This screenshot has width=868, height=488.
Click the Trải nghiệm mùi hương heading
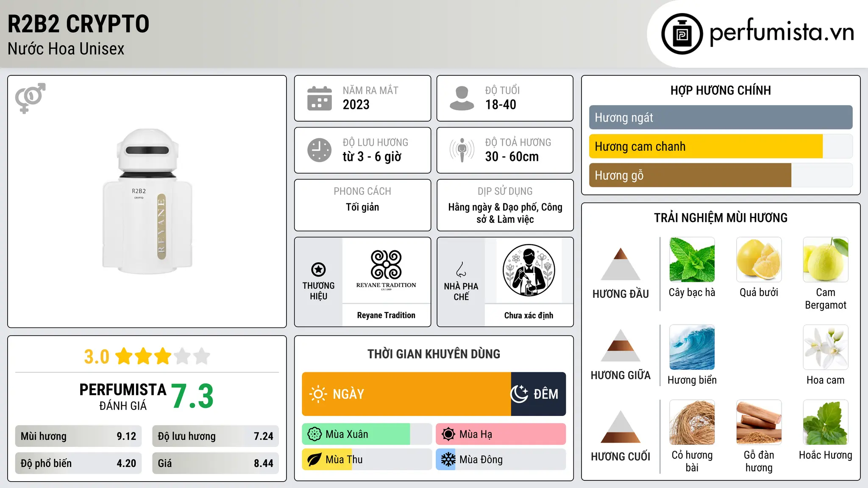(721, 218)
